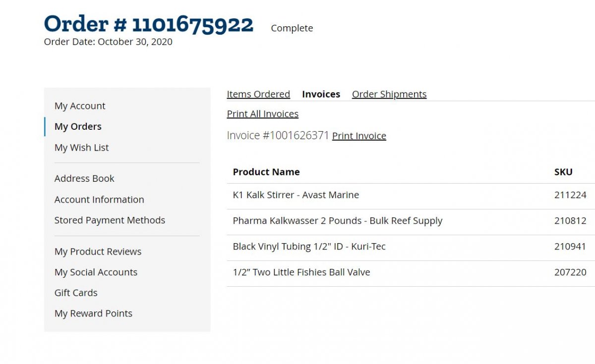The image size is (595, 364).
Task: Open the Items Ordered tab
Action: coord(258,94)
